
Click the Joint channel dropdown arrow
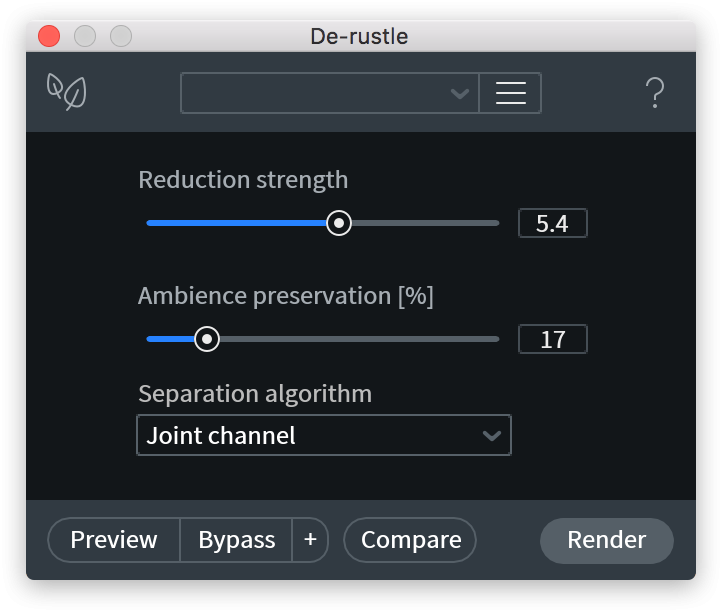pos(491,436)
